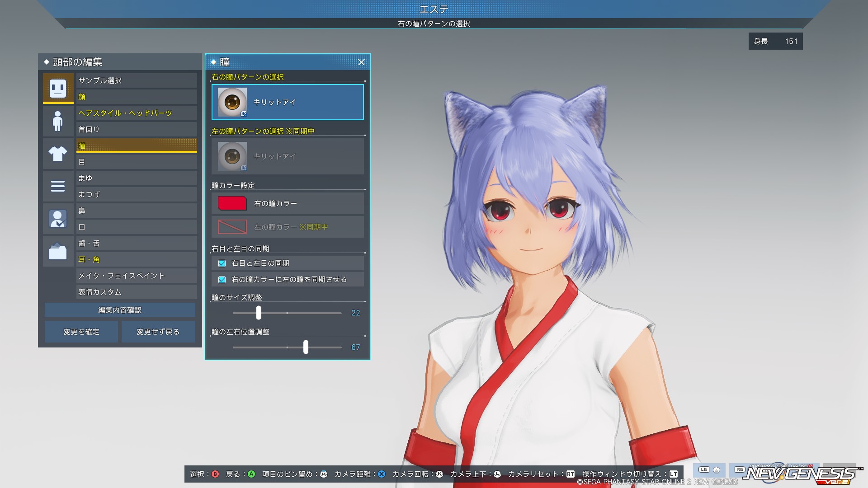
Task: Open the 耳・角 menu item
Action: (x=137, y=259)
